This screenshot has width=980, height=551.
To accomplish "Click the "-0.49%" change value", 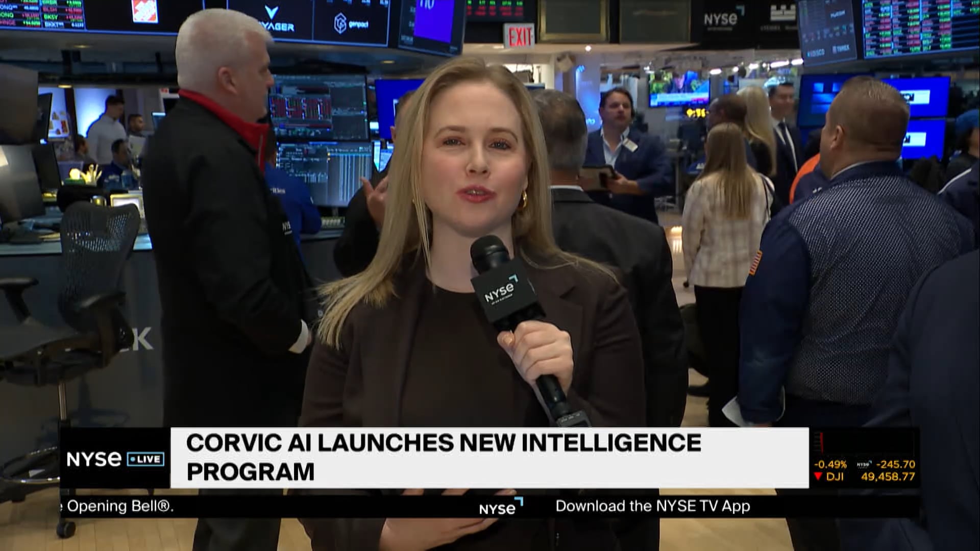I will pos(830,465).
